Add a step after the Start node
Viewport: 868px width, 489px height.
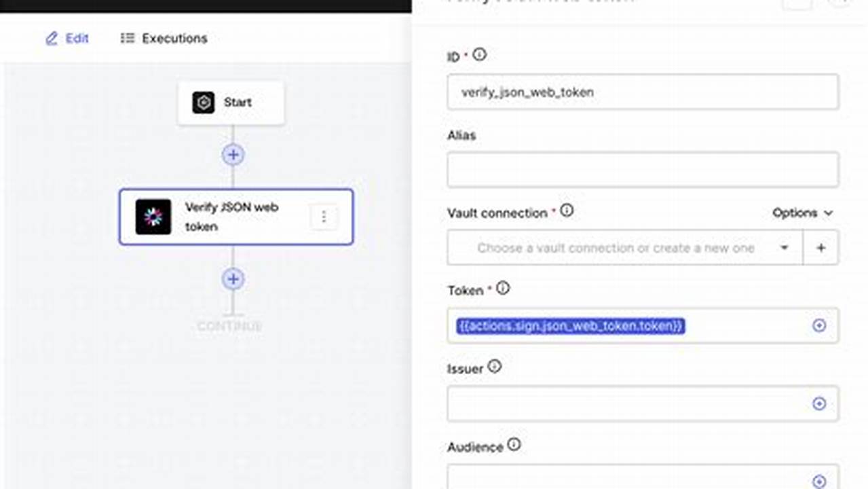[x=233, y=155]
